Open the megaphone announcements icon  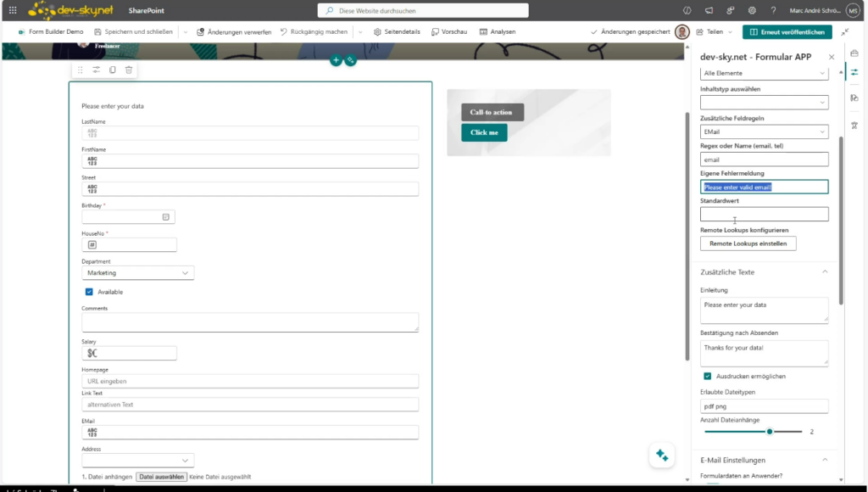pos(709,10)
